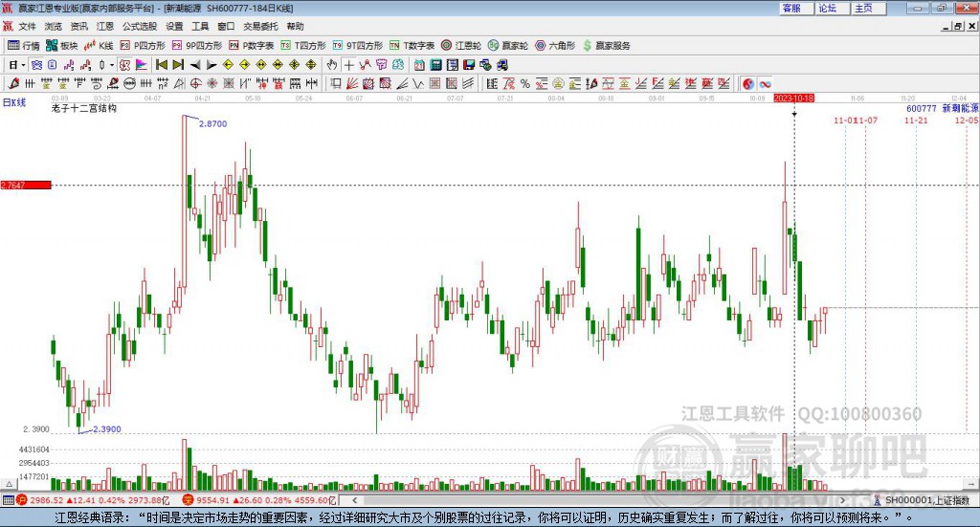Click the 客服 button in the title bar
980x527 pixels.
[x=795, y=8]
